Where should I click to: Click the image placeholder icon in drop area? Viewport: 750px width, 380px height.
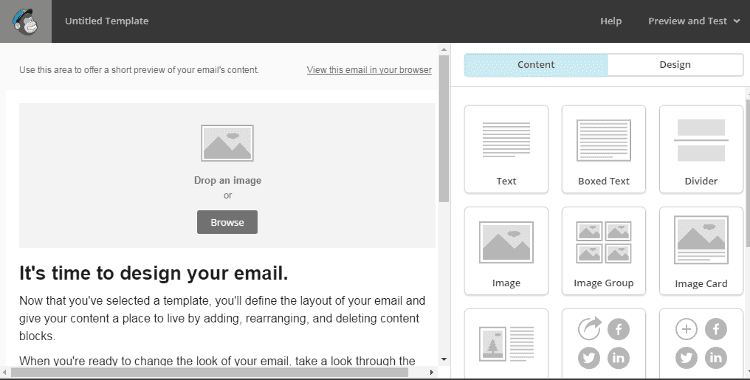tap(227, 143)
